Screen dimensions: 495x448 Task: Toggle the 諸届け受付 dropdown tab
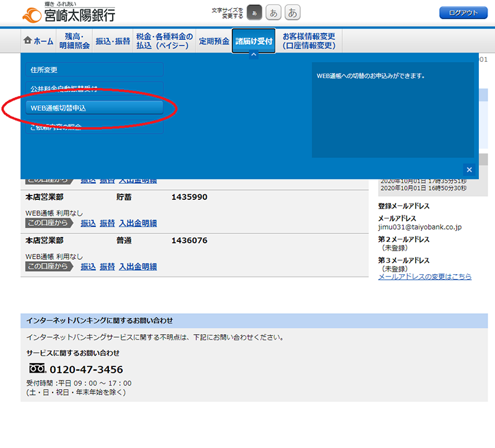click(254, 41)
